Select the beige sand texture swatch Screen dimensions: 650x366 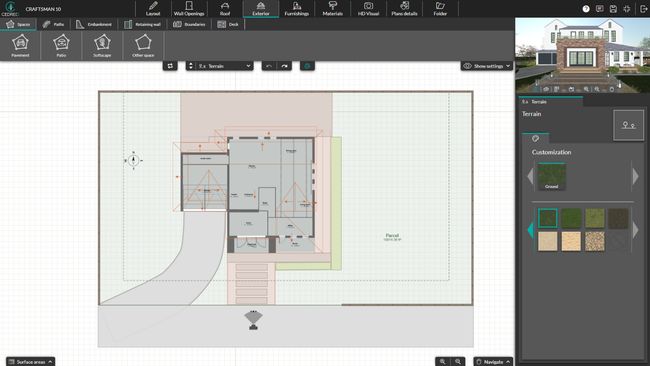(548, 241)
